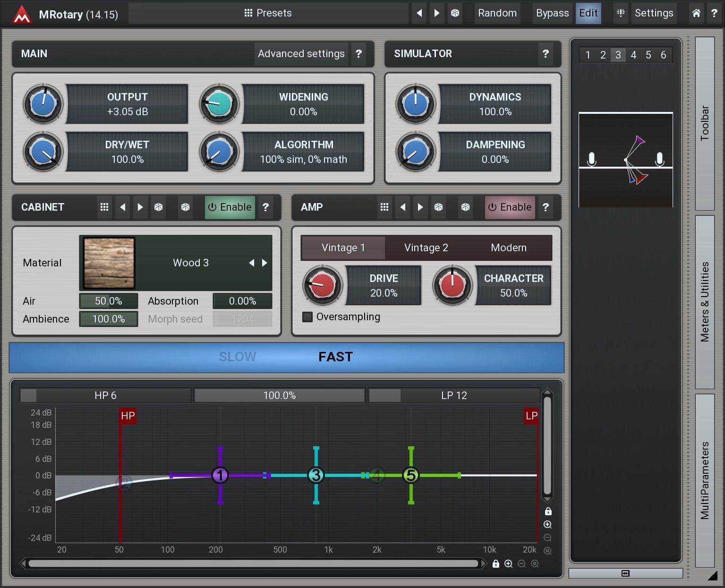
Task: Click the Drive knob
Action: click(322, 285)
